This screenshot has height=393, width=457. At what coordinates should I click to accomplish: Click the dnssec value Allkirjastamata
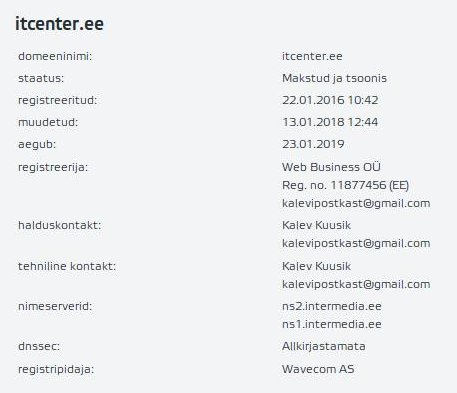pyautogui.click(x=323, y=346)
